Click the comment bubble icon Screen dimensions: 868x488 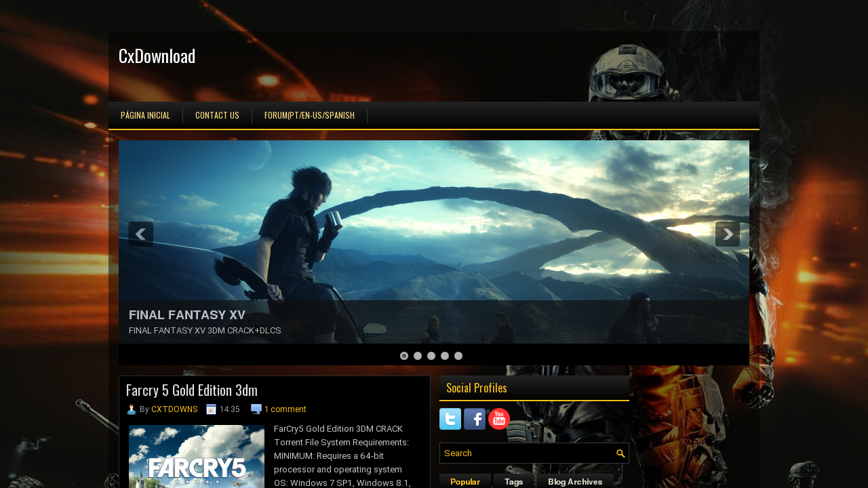pos(256,409)
